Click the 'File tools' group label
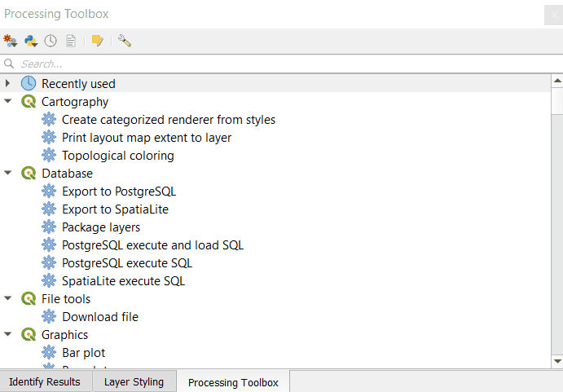The height and width of the screenshot is (392, 563). pos(66,299)
